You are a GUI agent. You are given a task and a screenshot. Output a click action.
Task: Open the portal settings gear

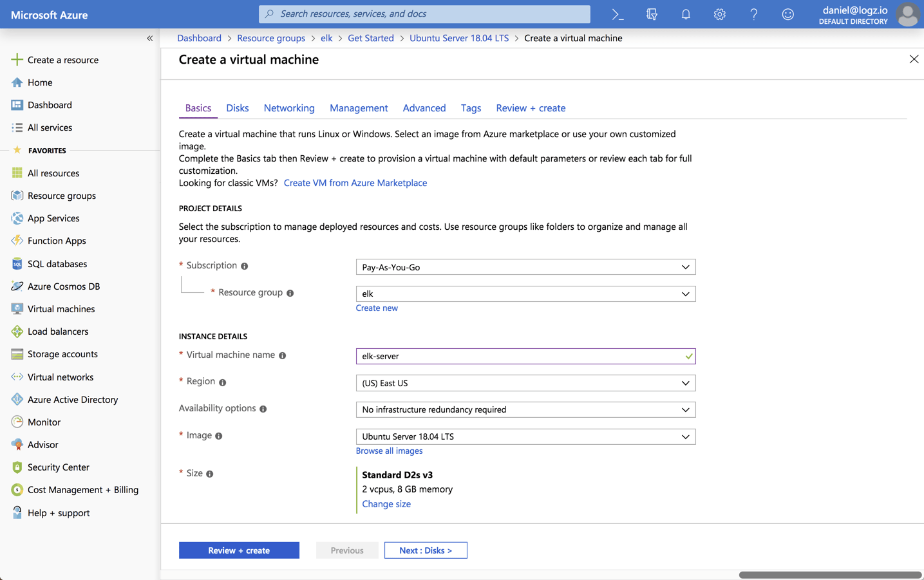tap(720, 14)
